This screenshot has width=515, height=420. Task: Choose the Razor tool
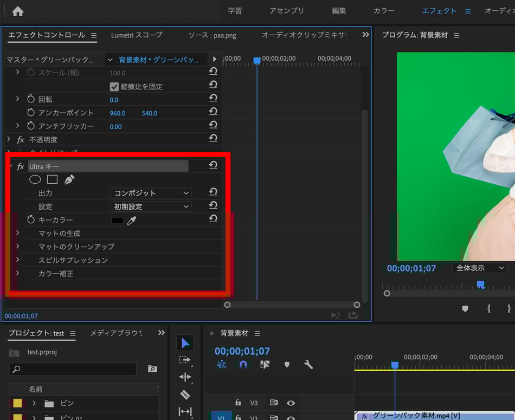click(x=185, y=395)
